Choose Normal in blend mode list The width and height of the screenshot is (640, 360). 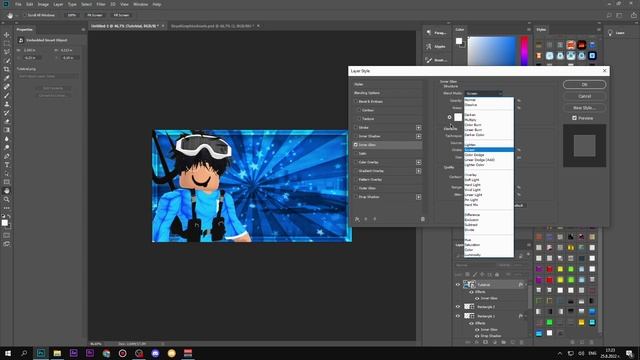click(x=489, y=100)
